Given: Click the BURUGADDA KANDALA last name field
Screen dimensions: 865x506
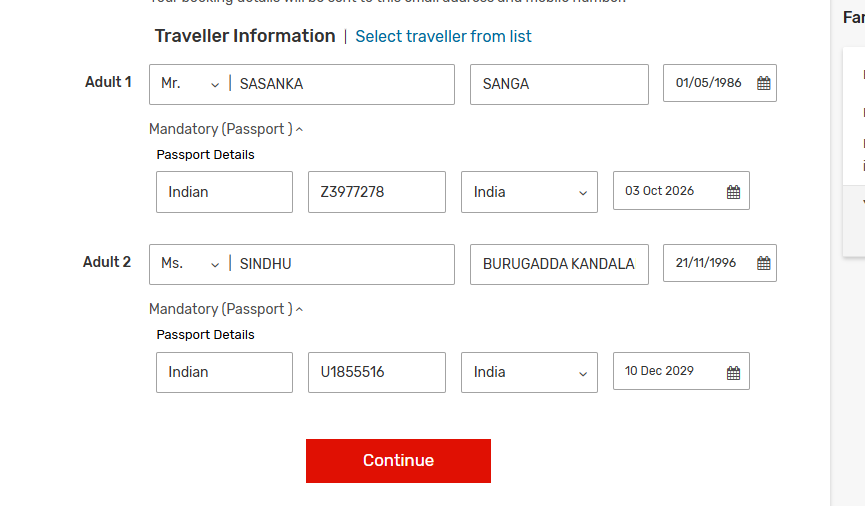Looking at the screenshot, I should [x=559, y=264].
